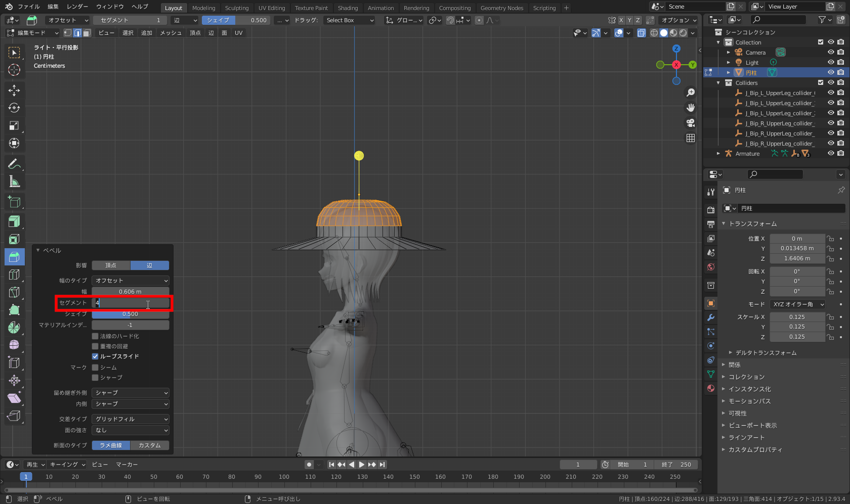850x504 pixels.
Task: Select the Poly Build tool
Action: coord(14,310)
